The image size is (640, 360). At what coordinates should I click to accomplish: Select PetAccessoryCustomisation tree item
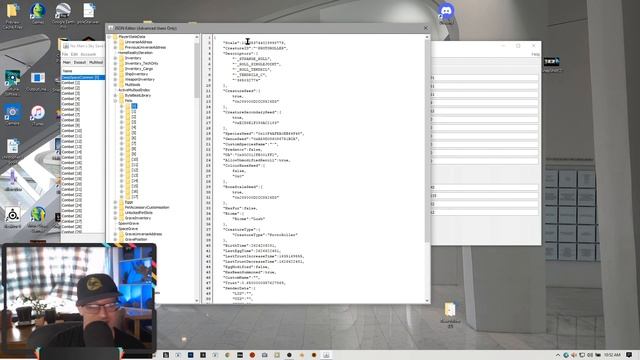(147, 207)
